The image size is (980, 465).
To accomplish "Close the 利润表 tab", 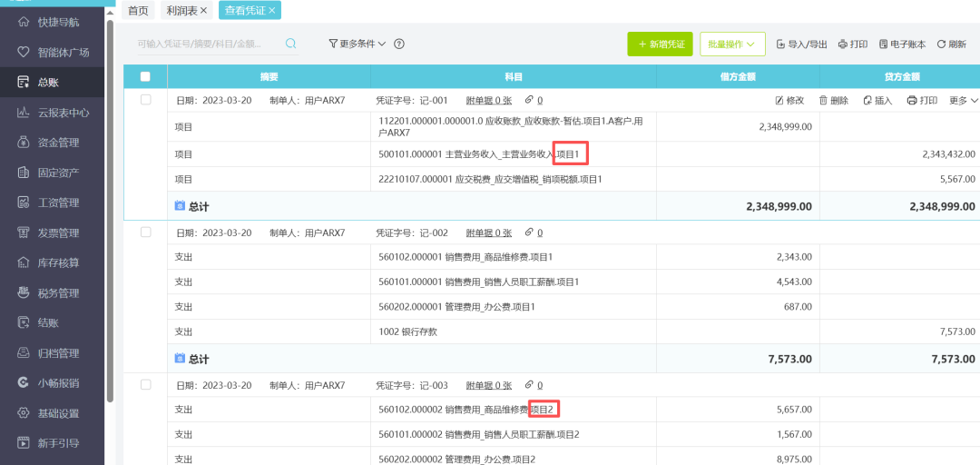I will coord(204,11).
